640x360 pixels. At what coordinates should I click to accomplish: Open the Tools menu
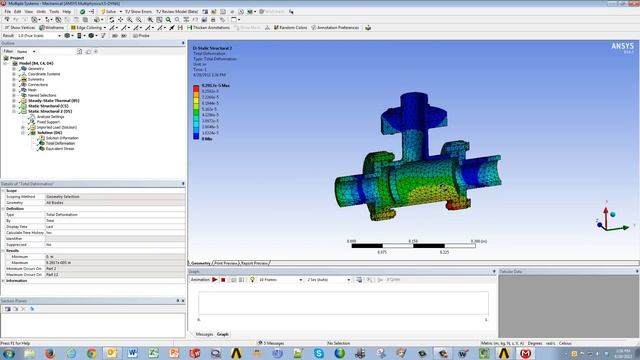coord(54,12)
